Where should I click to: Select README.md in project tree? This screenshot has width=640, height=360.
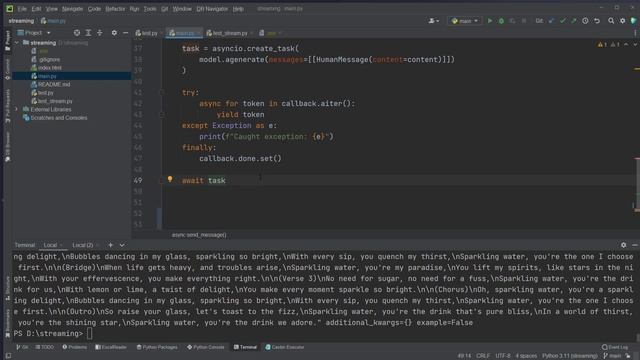click(54, 84)
